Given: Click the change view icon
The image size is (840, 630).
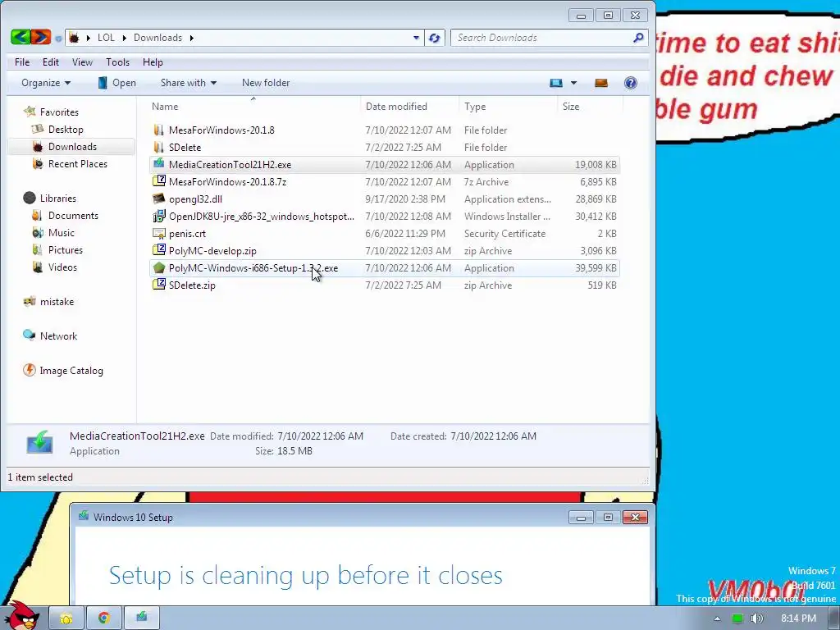Looking at the screenshot, I should pos(556,83).
